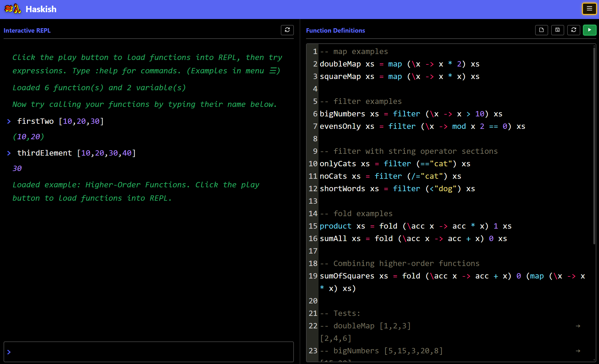Click the editor vertical scrollbar
Viewport: 599px width, 364px height.
[x=594, y=145]
